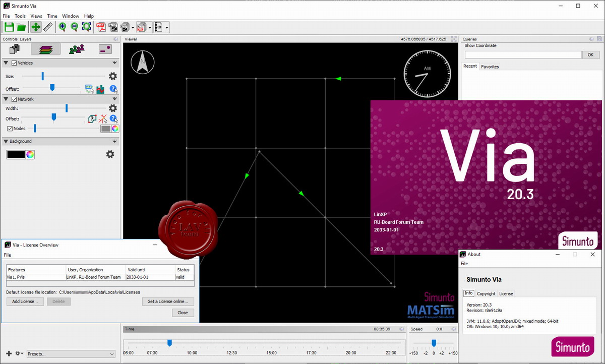The height and width of the screenshot is (364, 605).
Task: Open Vehicles size settings gear
Action: (113, 76)
